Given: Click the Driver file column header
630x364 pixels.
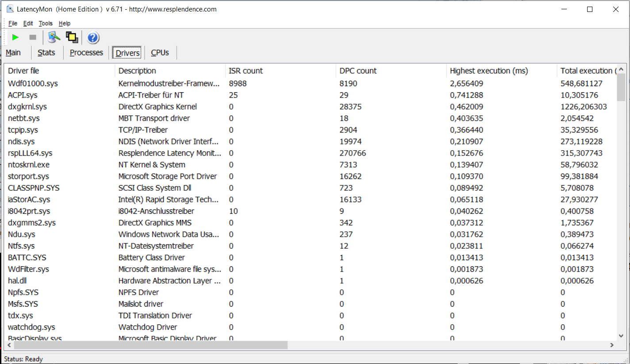Looking at the screenshot, I should point(24,71).
